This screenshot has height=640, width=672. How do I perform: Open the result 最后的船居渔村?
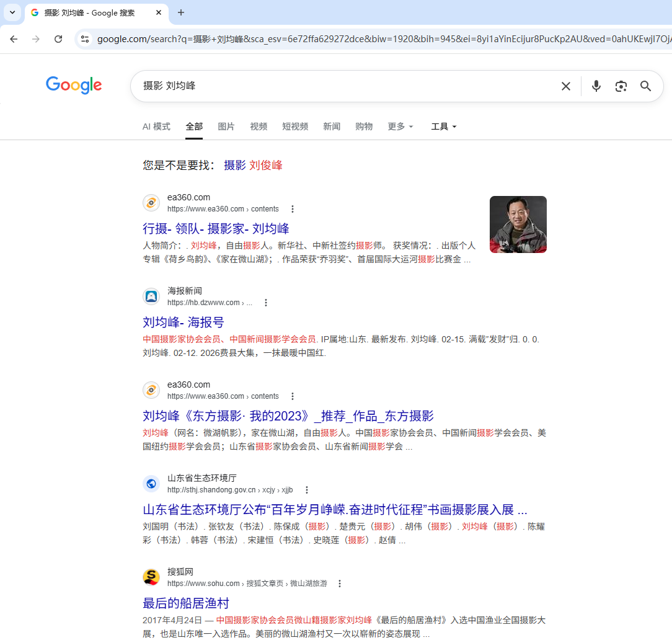click(186, 603)
